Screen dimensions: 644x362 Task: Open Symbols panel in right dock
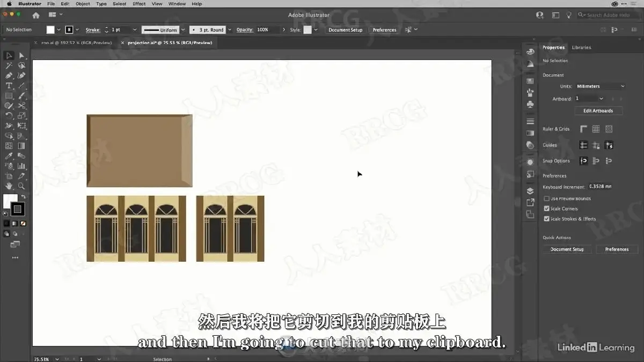pos(530,104)
